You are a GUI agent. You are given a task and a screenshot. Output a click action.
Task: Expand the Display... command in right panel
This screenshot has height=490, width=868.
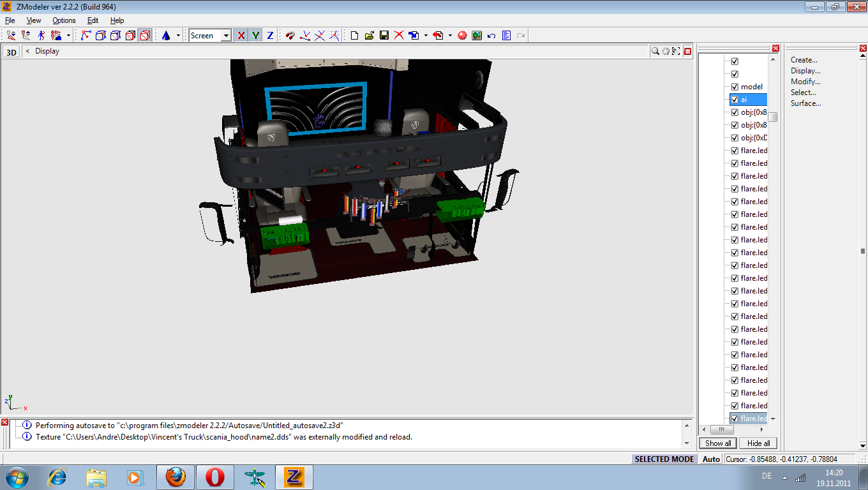click(805, 71)
